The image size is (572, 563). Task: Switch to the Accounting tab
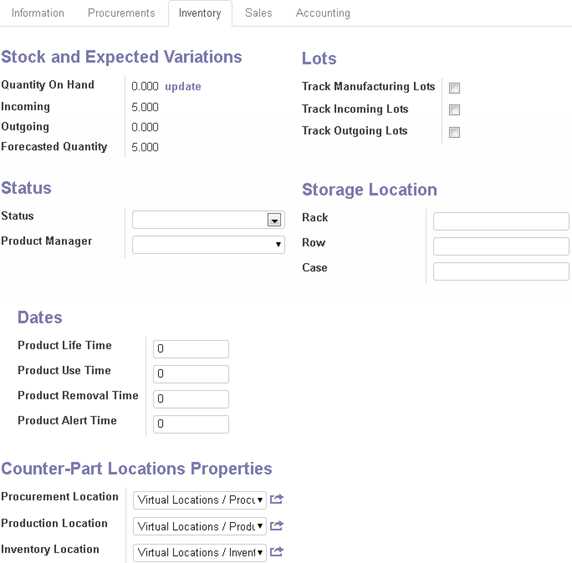click(323, 13)
